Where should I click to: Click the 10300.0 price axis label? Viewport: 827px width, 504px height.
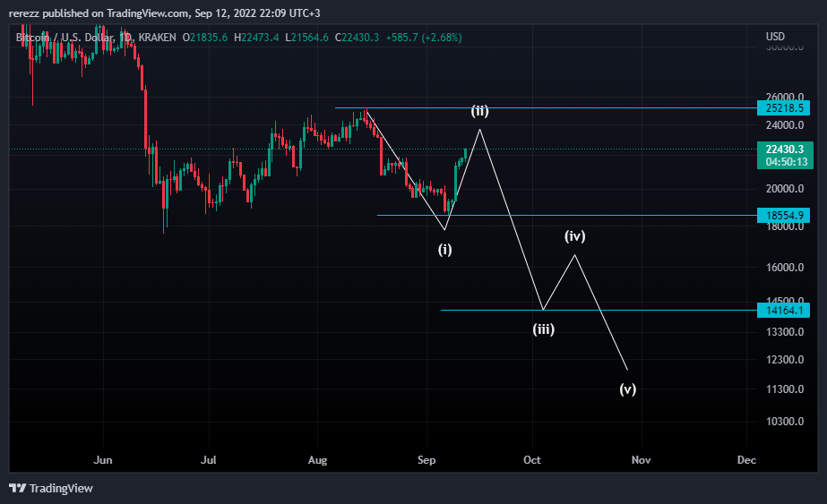[785, 422]
